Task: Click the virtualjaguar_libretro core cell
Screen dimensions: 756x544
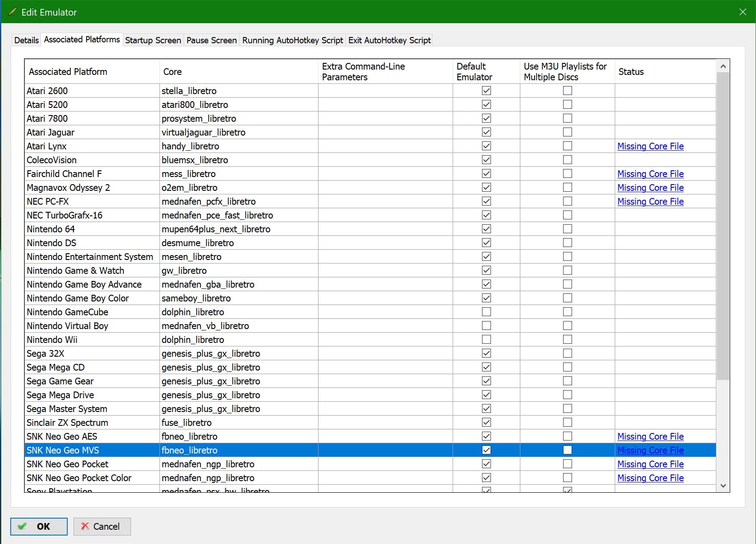Action: (239, 132)
